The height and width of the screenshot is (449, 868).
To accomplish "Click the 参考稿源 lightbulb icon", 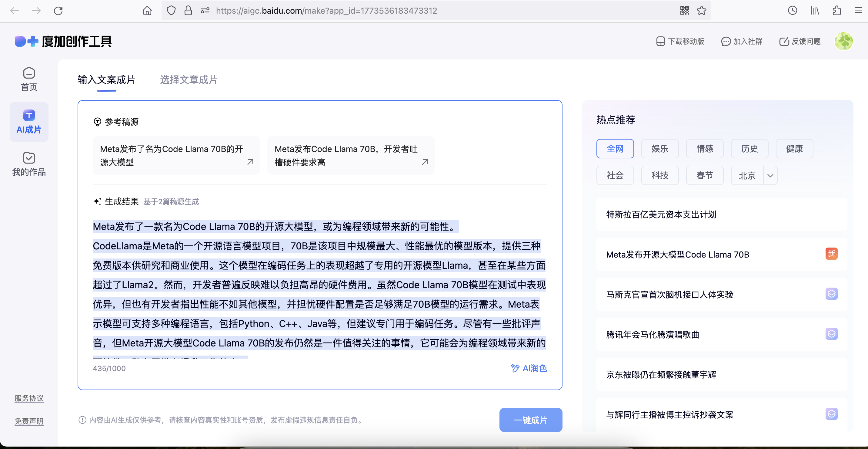I will (x=97, y=122).
